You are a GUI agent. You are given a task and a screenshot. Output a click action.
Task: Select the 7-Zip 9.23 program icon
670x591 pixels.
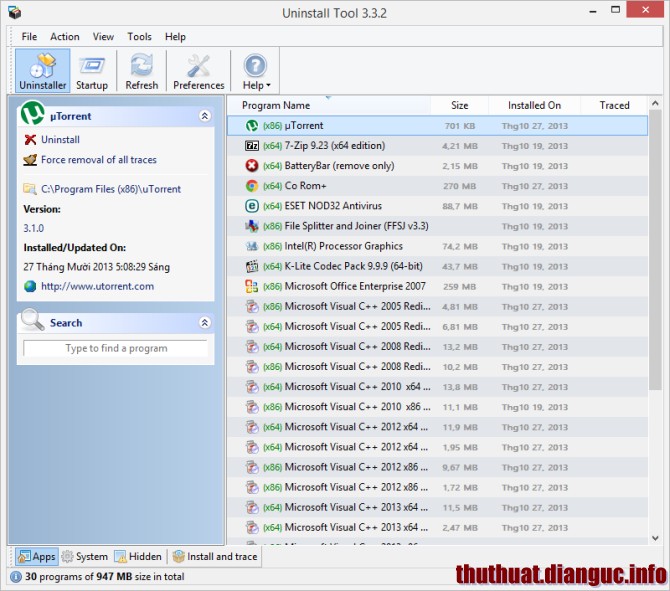252,146
